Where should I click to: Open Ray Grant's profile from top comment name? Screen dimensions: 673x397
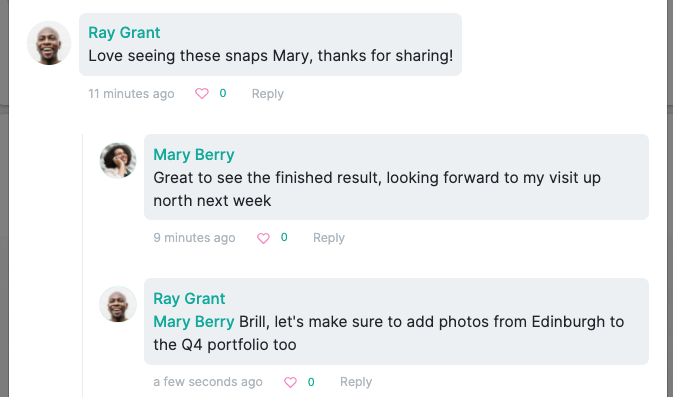click(124, 33)
